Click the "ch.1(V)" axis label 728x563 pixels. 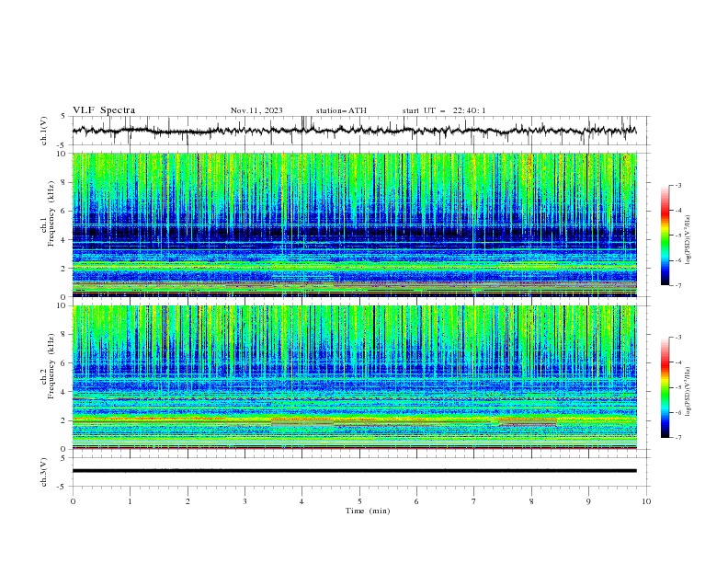pyautogui.click(x=44, y=131)
